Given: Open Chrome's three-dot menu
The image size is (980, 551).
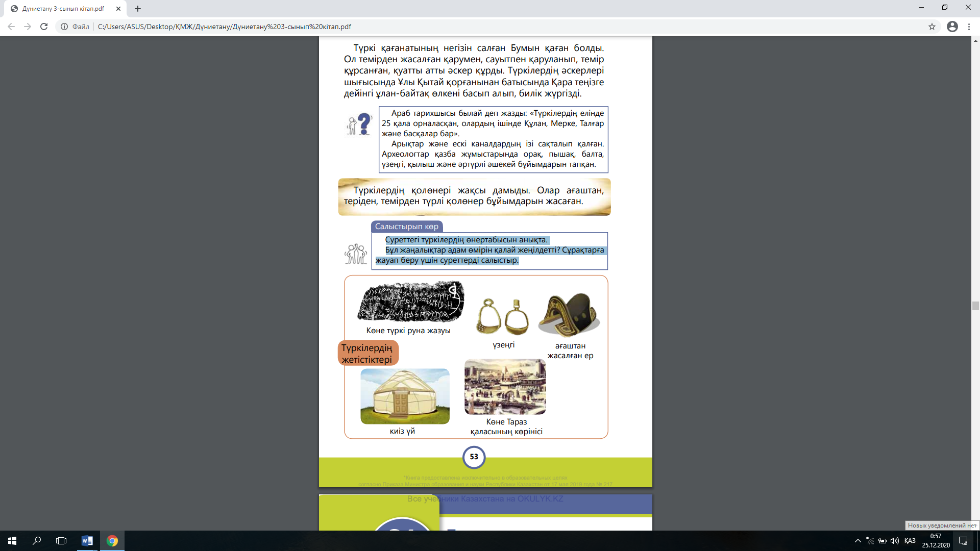Looking at the screenshot, I should pyautogui.click(x=969, y=27).
